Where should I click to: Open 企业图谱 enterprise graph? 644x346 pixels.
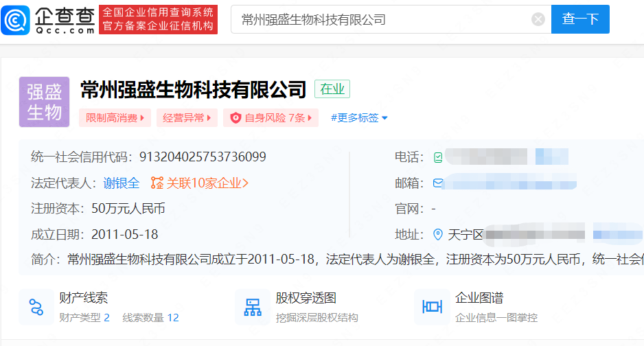click(479, 298)
